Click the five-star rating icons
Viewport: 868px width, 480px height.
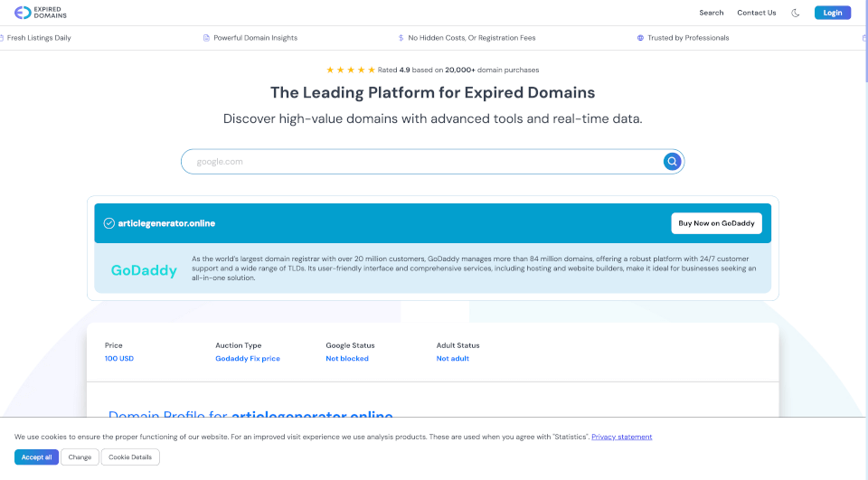351,70
